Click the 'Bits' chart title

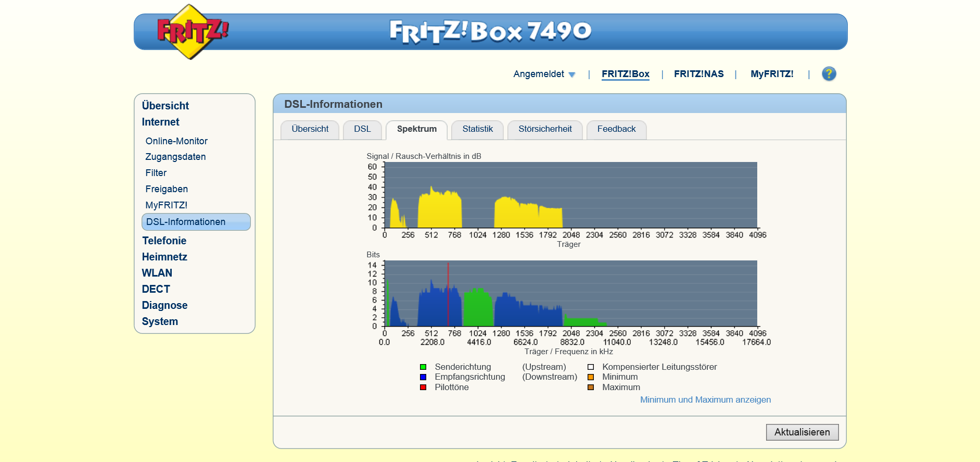[373, 255]
